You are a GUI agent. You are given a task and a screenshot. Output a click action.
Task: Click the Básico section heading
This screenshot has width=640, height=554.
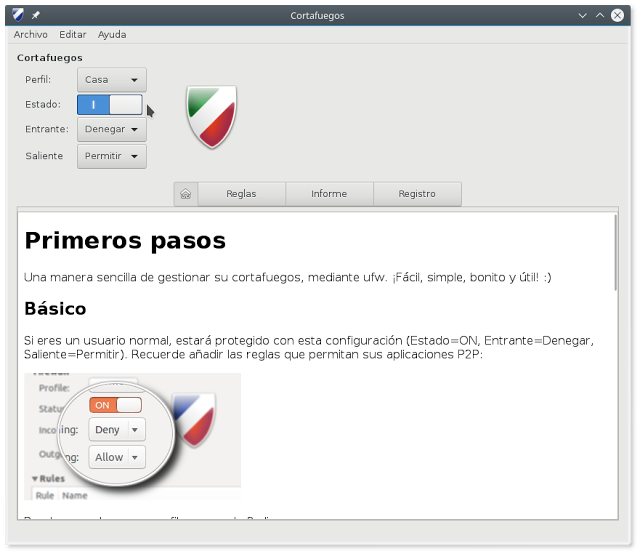tap(55, 309)
